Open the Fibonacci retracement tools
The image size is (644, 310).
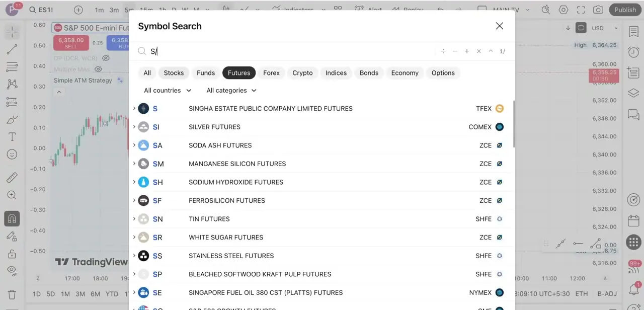12,66
